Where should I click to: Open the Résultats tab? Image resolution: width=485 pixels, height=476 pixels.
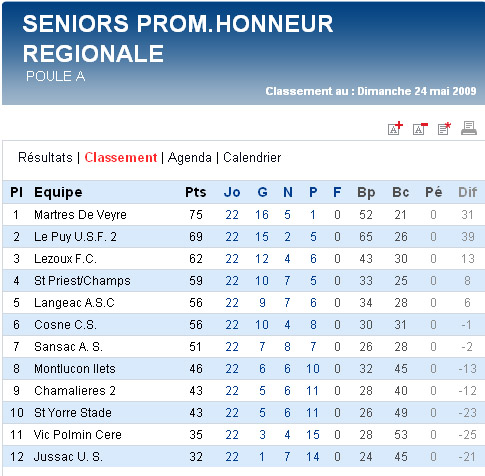(x=45, y=157)
